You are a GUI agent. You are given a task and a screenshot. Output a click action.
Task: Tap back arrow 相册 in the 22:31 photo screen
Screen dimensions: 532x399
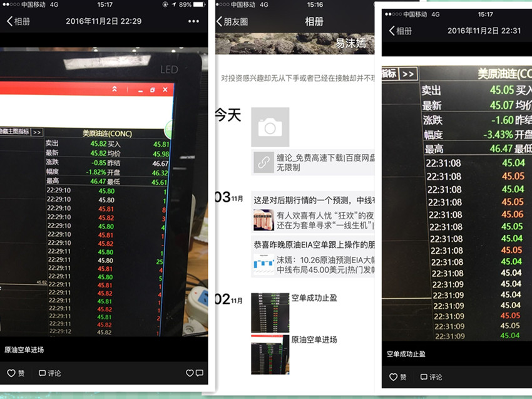[401, 31]
